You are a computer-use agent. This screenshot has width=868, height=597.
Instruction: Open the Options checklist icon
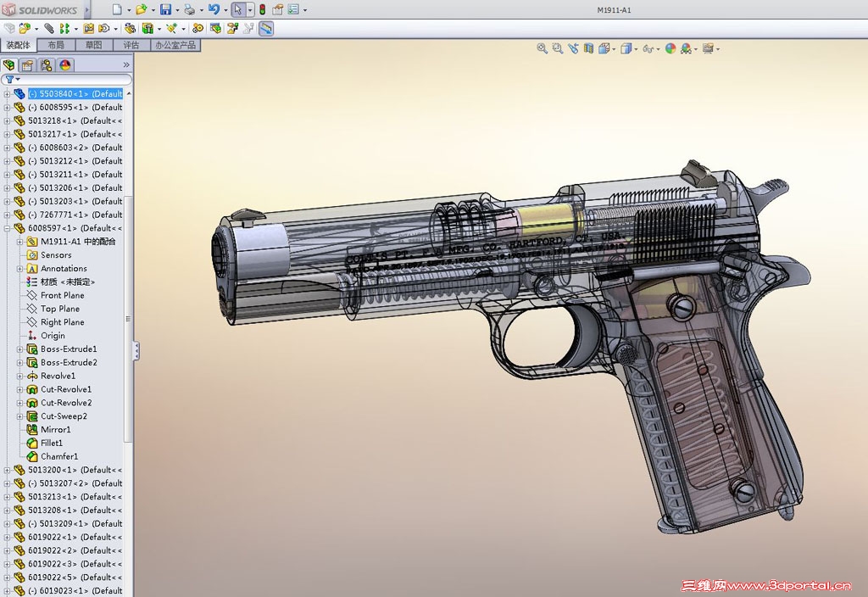(293, 9)
